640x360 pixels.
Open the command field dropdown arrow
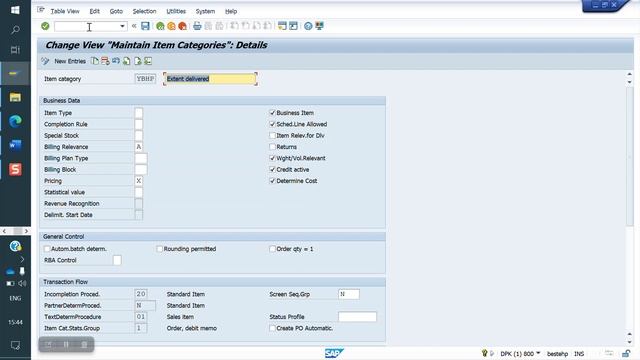(x=122, y=27)
